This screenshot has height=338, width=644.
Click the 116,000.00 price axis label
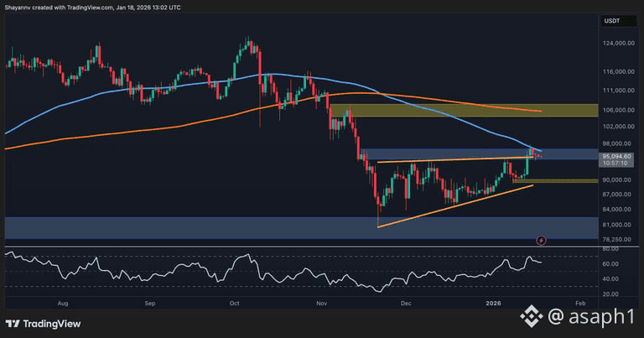619,71
